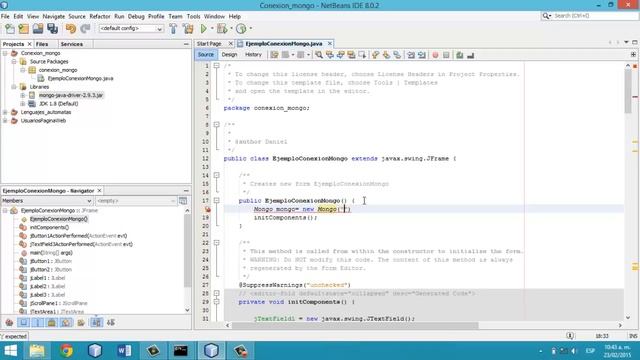Select JDK 1.8 (Default) library node
This screenshot has height=360, width=640.
pyautogui.click(x=58, y=104)
